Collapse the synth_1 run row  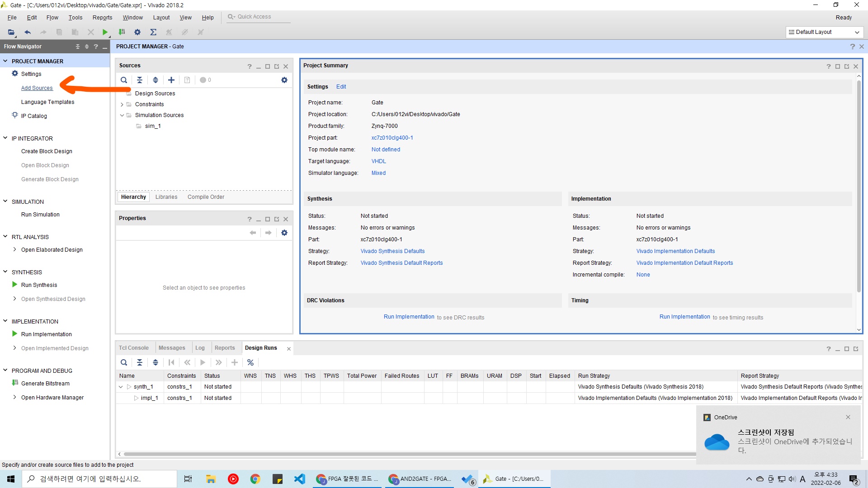(x=121, y=387)
